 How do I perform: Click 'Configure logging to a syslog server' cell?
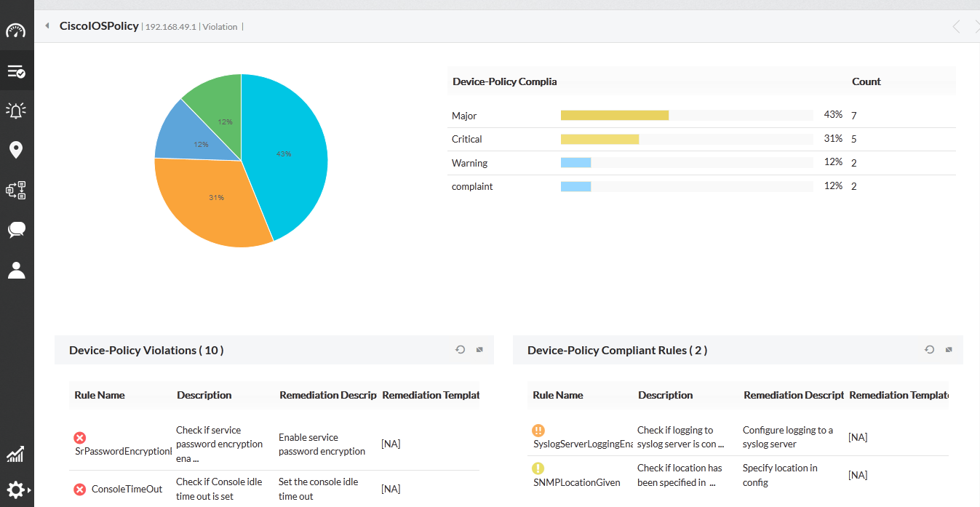(x=788, y=437)
